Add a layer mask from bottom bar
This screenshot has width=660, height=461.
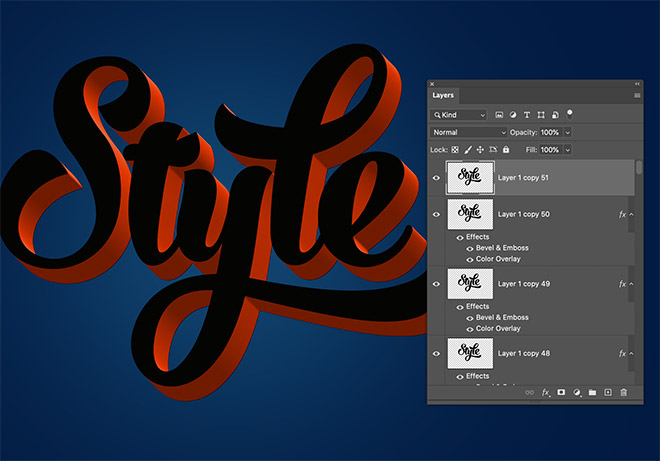coord(561,393)
